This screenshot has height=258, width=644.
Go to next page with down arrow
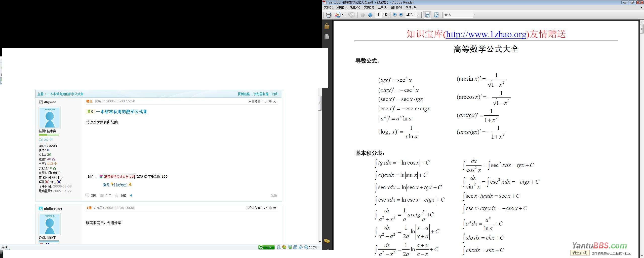pyautogui.click(x=370, y=15)
